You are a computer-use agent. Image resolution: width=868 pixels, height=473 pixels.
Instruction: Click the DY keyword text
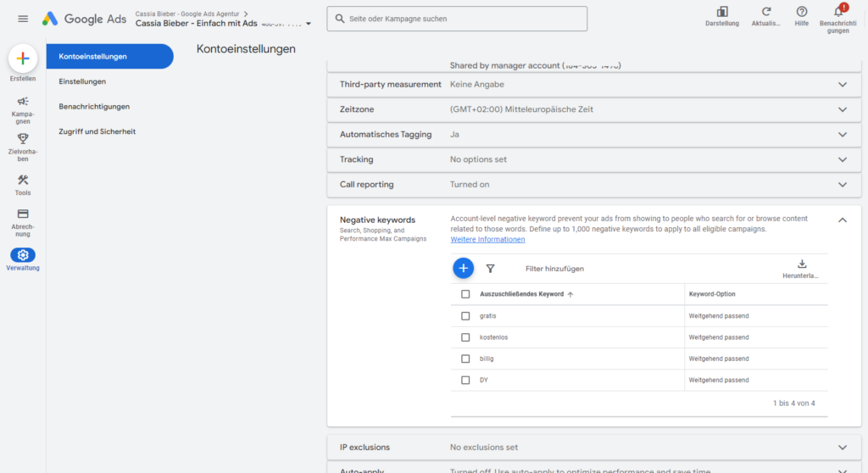click(484, 380)
